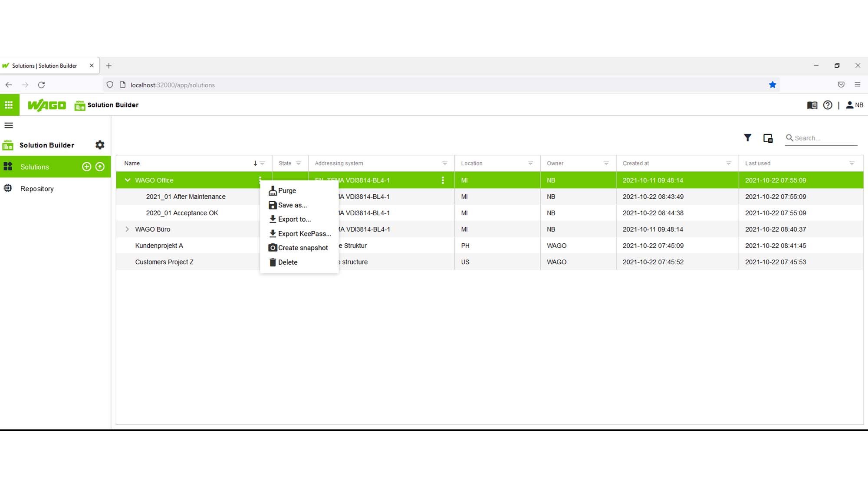Click the browser back arrow
The image size is (868, 488).
click(x=9, y=85)
